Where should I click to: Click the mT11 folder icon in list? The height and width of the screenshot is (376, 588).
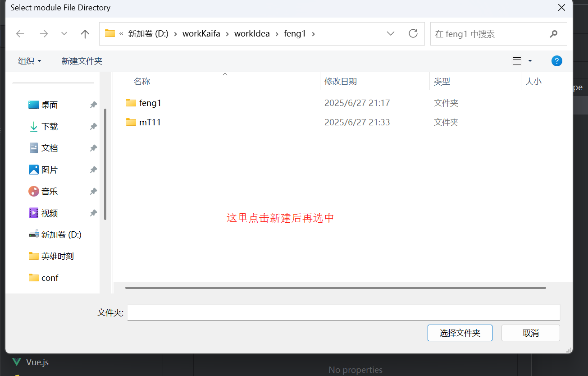131,122
